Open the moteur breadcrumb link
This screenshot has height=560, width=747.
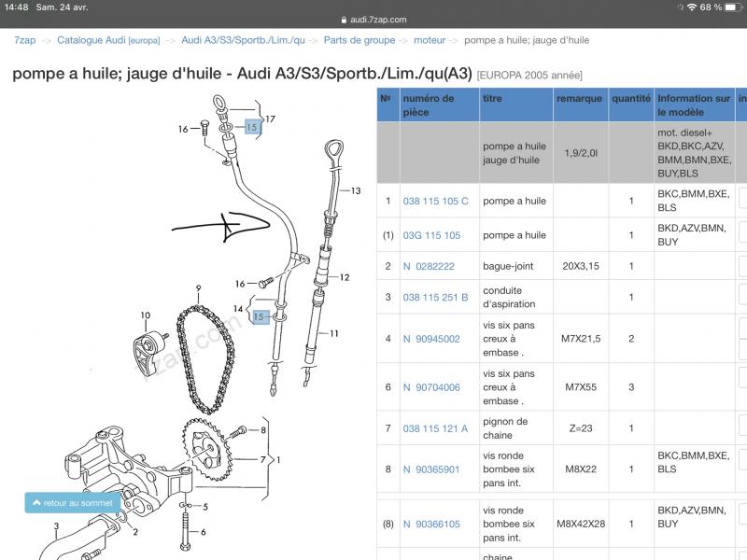coord(430,40)
